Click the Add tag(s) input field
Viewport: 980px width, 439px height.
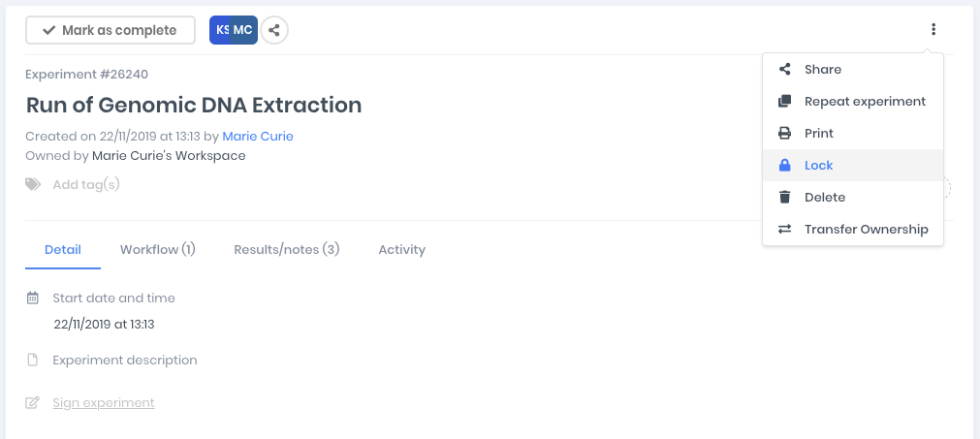tap(86, 184)
